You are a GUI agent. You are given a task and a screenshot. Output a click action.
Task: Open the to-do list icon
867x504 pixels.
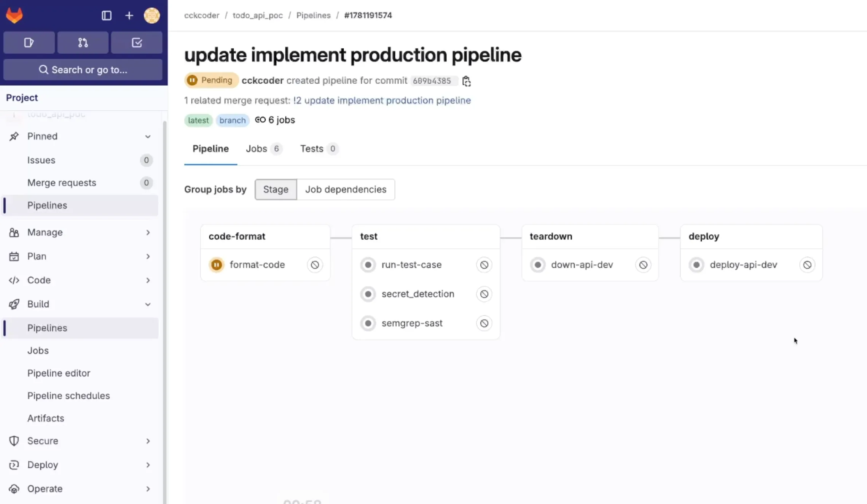tap(137, 42)
